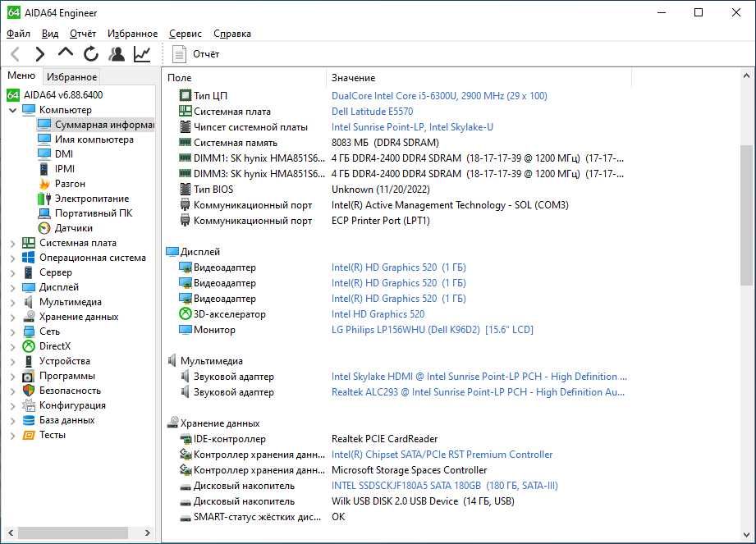Screen dimensions: 756x544
Task: Expand the Системная плата tree node
Action: (13, 244)
